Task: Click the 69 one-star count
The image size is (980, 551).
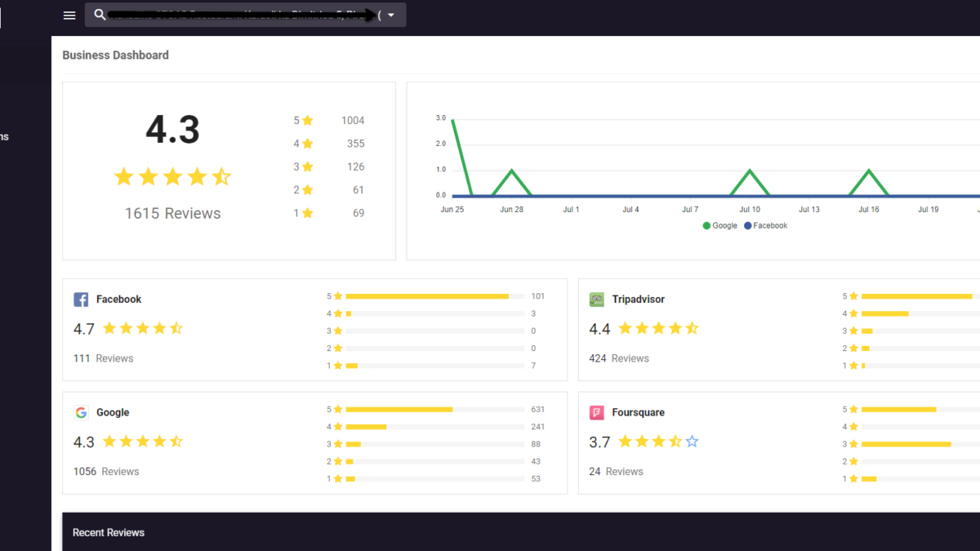Action: [x=359, y=213]
